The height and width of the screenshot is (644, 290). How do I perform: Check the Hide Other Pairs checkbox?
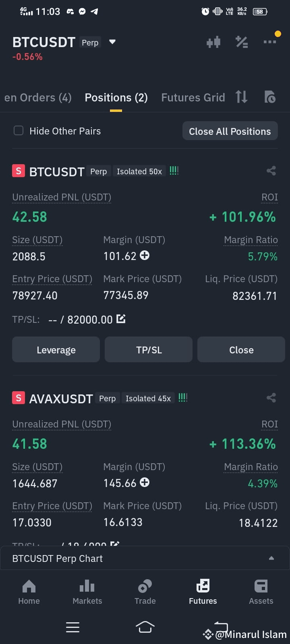point(19,130)
